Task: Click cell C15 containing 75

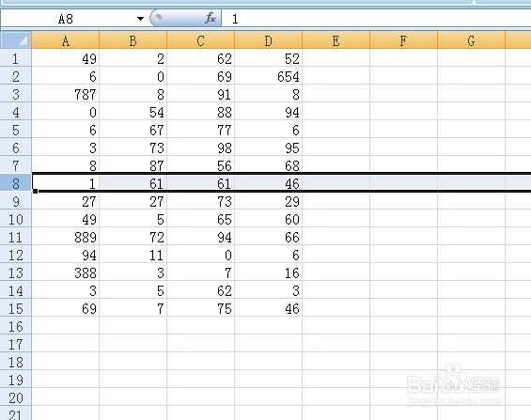Action: [x=200, y=308]
